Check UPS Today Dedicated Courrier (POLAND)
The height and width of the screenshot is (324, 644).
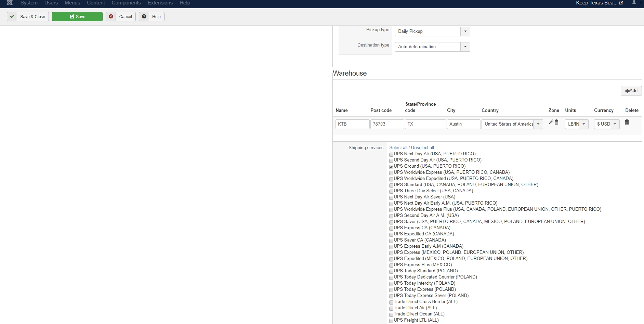pyautogui.click(x=391, y=278)
